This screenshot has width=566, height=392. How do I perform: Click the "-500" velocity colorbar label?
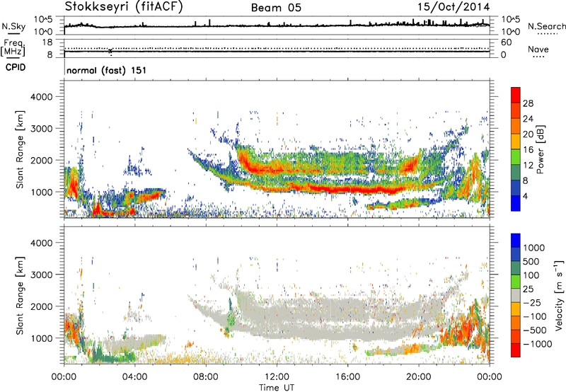535,330
